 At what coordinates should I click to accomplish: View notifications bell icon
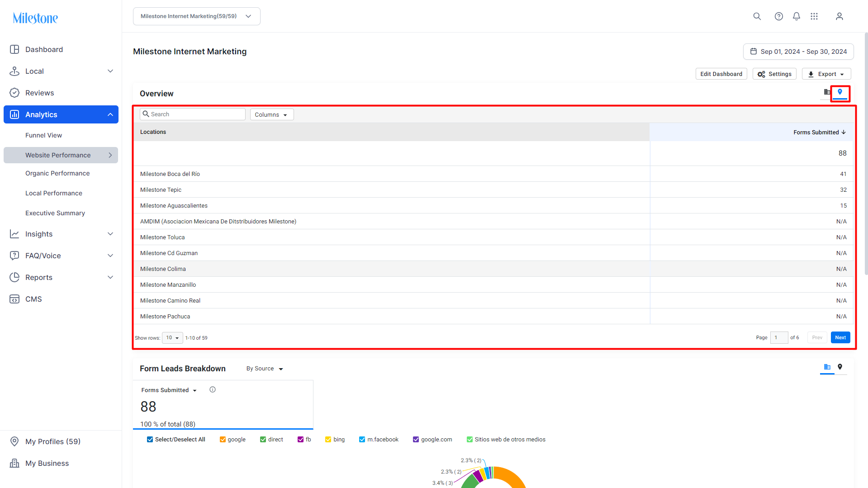point(797,16)
